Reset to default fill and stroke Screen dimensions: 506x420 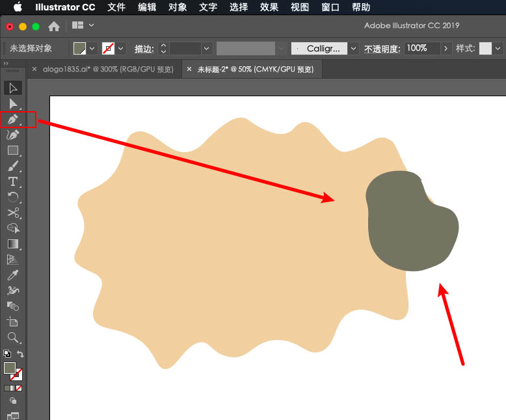7,354
